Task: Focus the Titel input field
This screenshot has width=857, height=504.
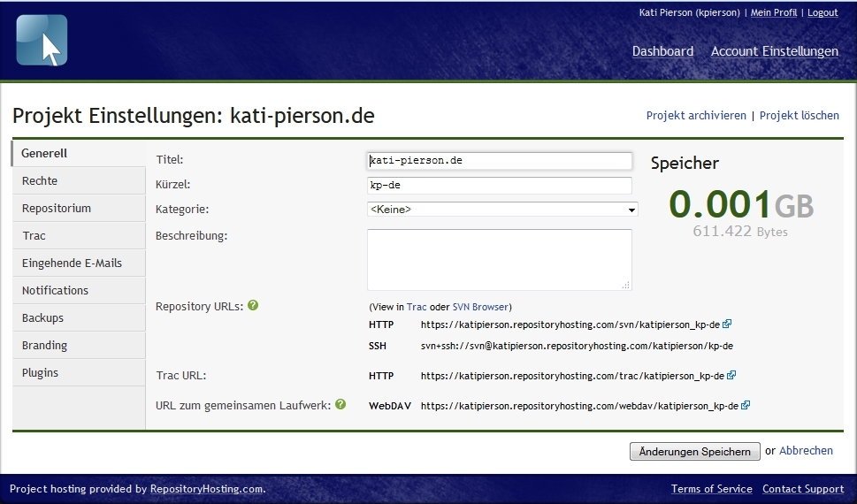Action: click(x=500, y=161)
